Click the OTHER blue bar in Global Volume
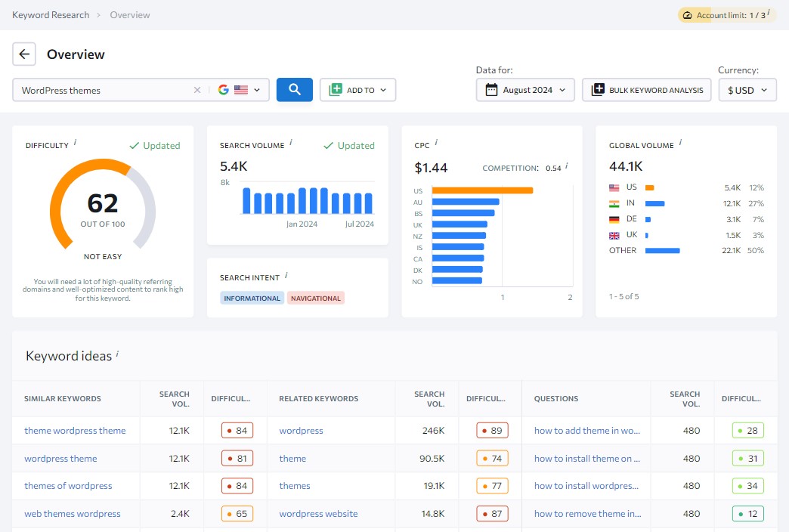 662,251
